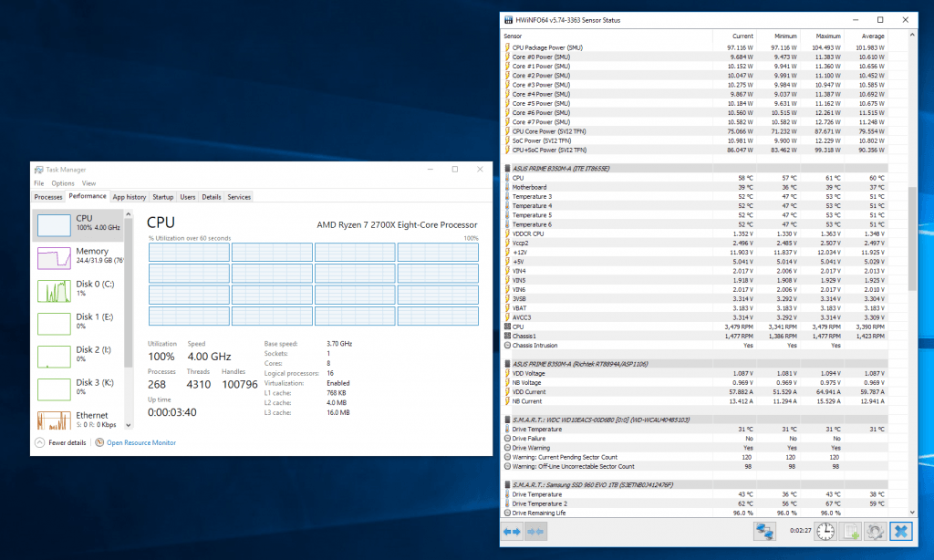Select the Core #7 Power (SMU) row

click(x=696, y=122)
